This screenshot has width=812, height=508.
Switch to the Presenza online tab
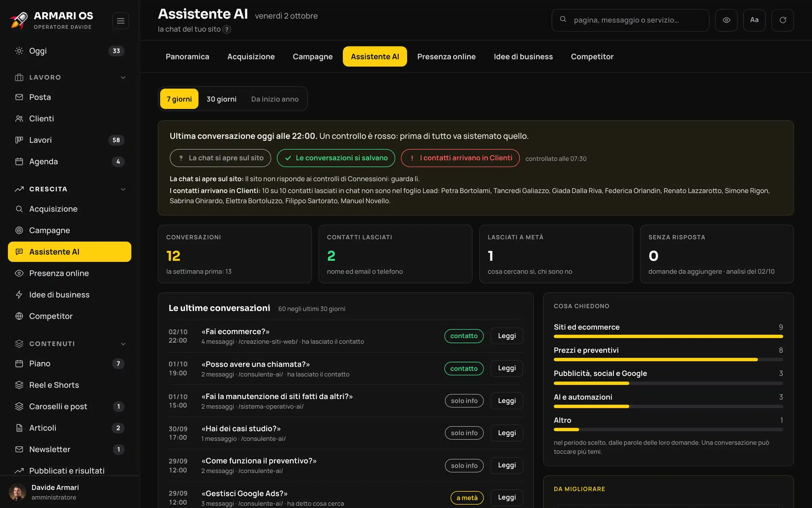pyautogui.click(x=446, y=57)
